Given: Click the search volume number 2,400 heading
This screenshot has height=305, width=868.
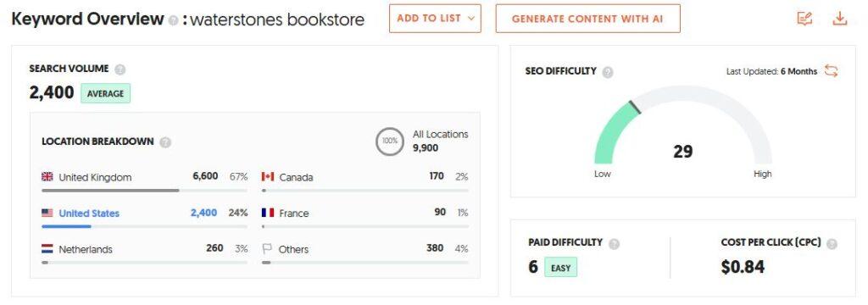Looking at the screenshot, I should 52,93.
